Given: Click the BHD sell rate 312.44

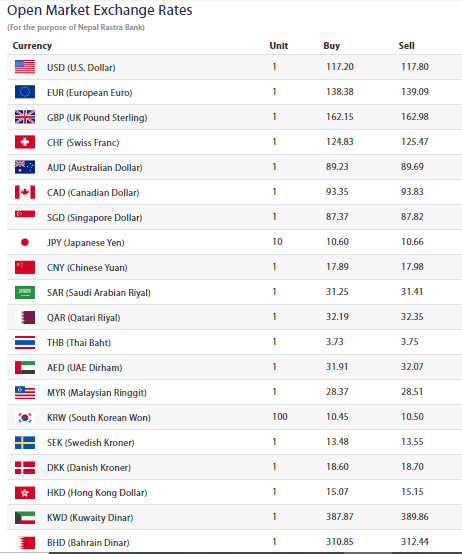Looking at the screenshot, I should click(415, 542).
